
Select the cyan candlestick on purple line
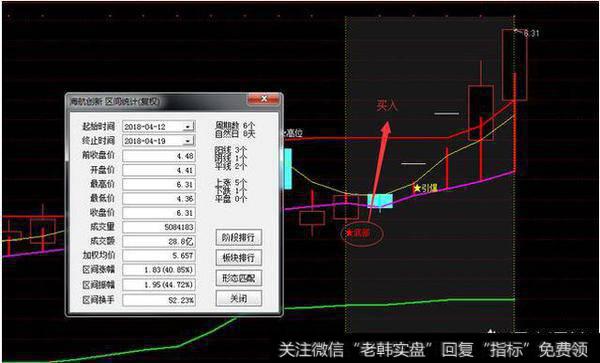[380, 201]
